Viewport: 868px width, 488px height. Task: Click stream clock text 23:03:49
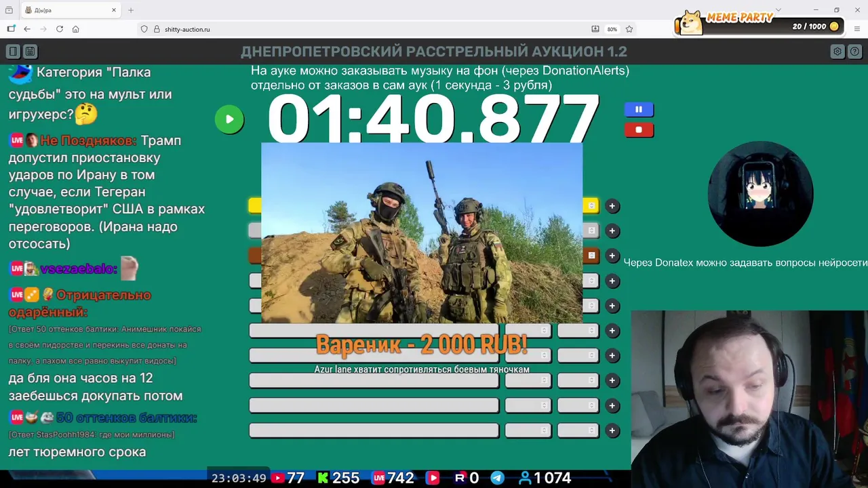tap(239, 478)
